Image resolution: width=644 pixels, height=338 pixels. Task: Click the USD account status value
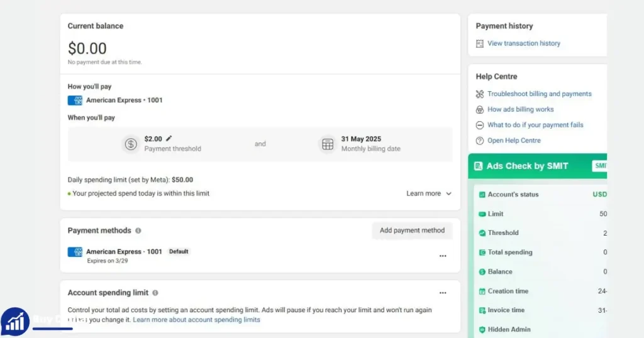599,194
